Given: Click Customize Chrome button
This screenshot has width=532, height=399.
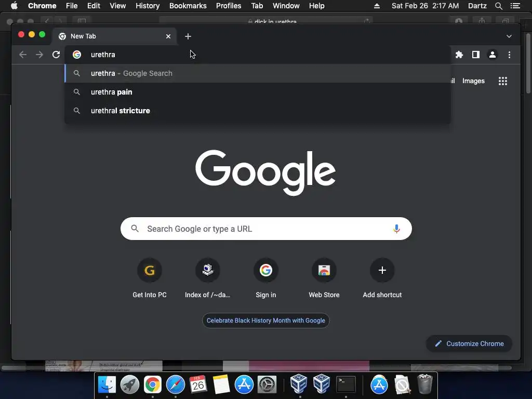Looking at the screenshot, I should click(469, 344).
